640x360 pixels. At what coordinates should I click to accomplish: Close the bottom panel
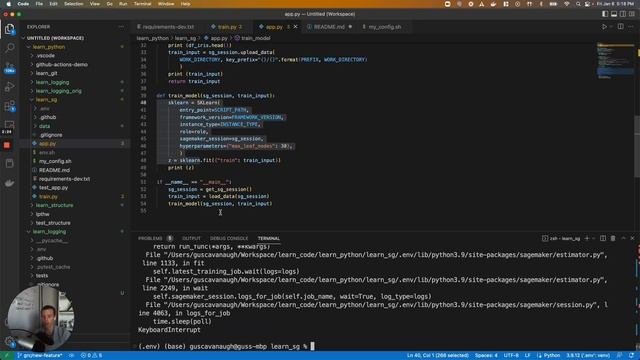pos(632,238)
